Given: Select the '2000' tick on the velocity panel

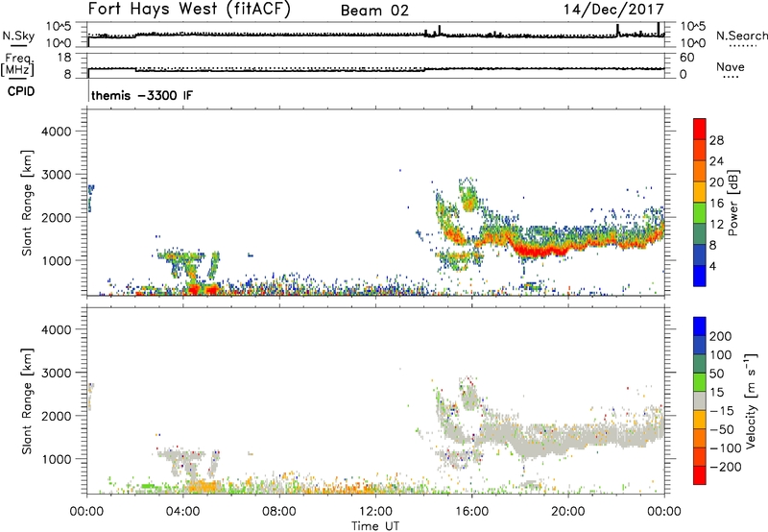Looking at the screenshot, I should pos(57,416).
